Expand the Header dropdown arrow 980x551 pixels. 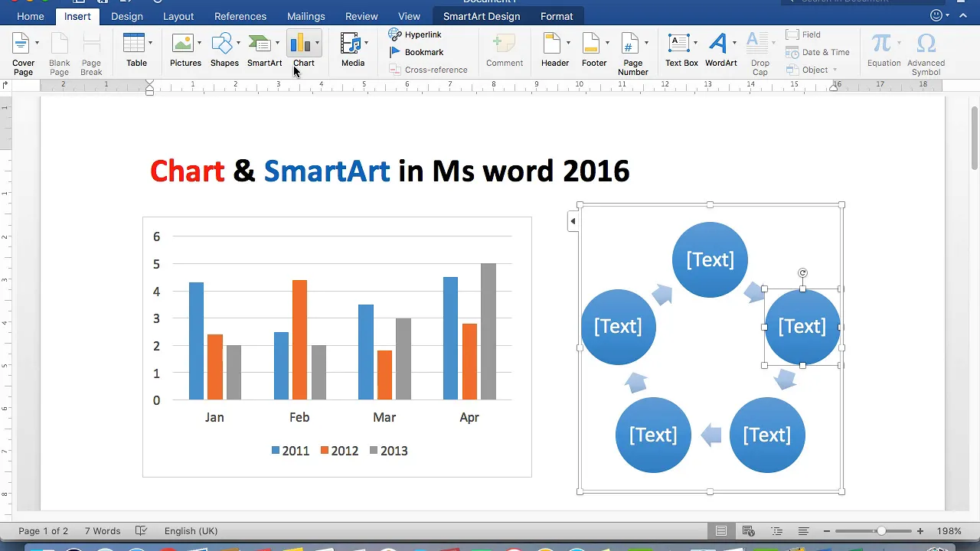pos(568,43)
